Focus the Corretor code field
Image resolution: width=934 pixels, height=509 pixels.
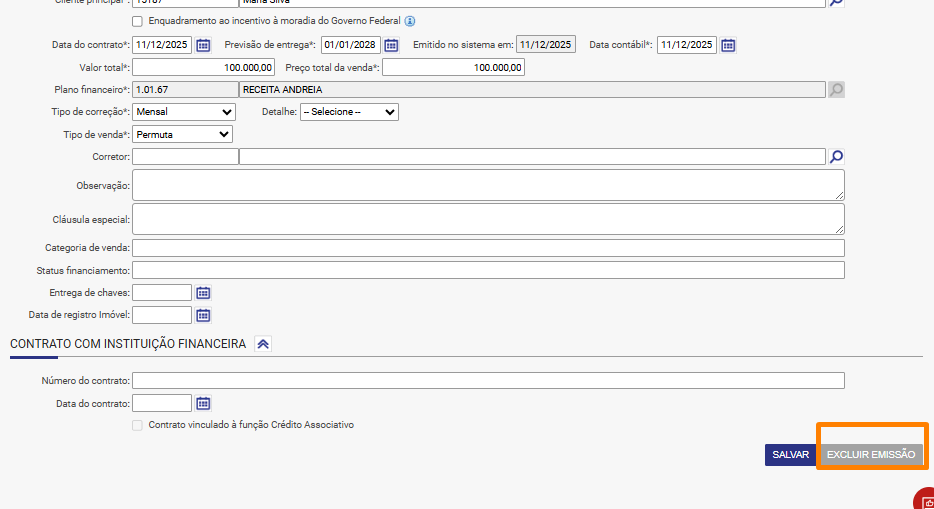tap(185, 157)
